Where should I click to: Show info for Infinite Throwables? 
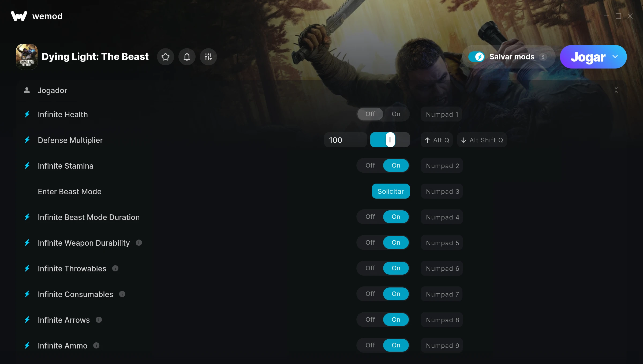(115, 268)
